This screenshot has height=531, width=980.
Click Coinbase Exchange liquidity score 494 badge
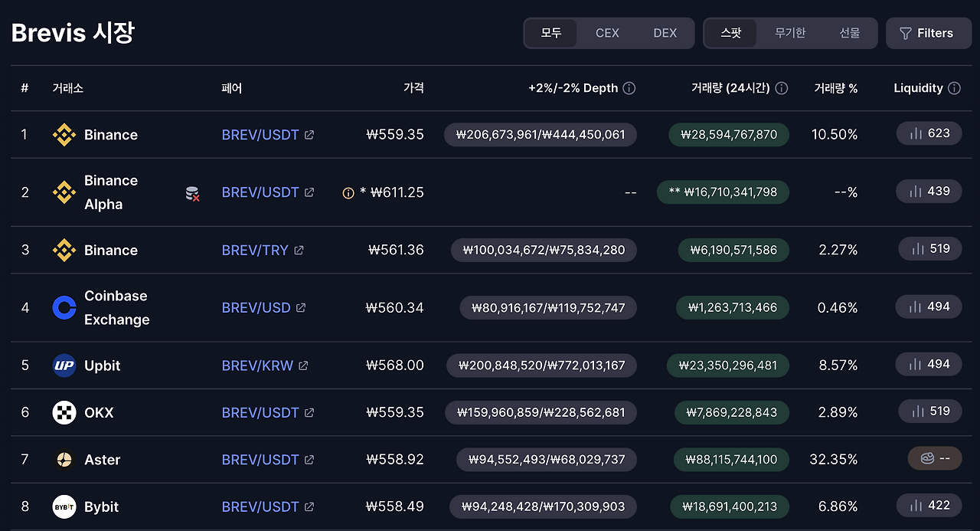(929, 306)
